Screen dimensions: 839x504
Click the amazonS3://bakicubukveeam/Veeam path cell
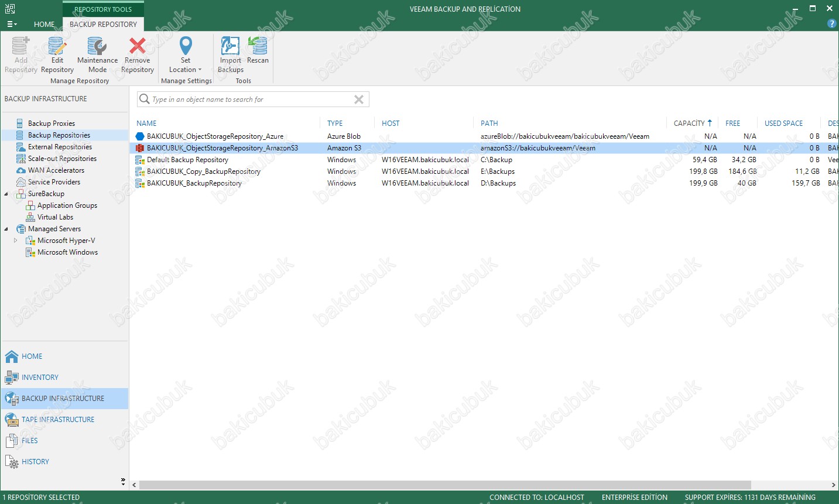coord(537,148)
